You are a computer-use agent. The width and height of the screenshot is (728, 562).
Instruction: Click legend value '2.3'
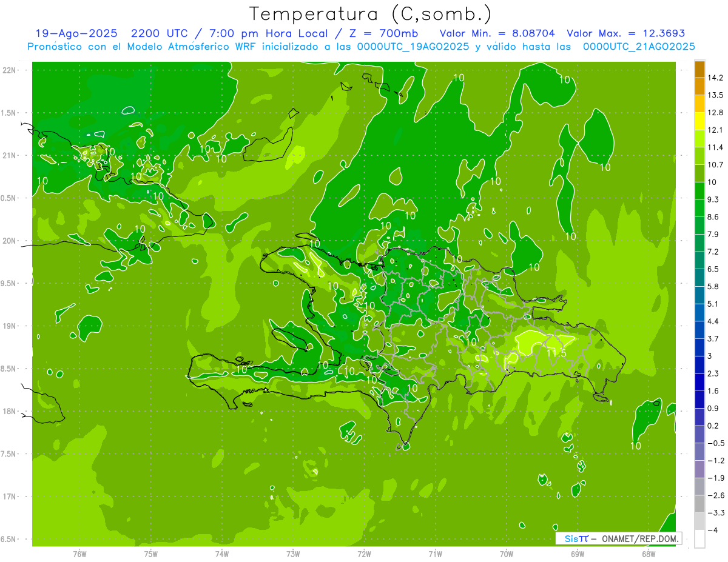point(713,373)
